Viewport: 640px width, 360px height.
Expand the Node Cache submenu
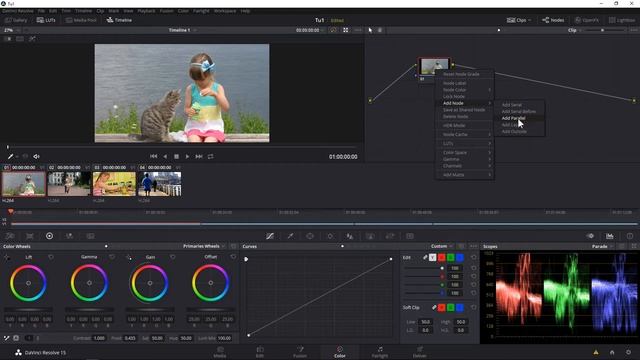(465, 134)
